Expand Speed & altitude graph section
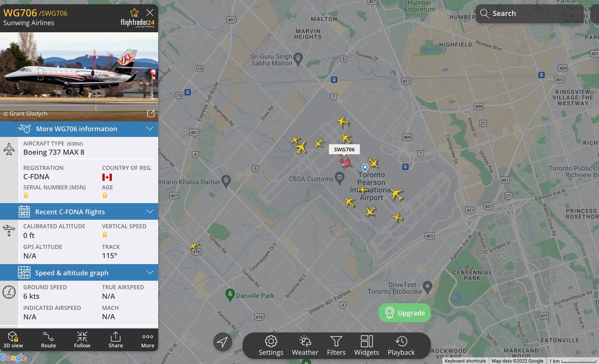The image size is (599, 364). 79,273
